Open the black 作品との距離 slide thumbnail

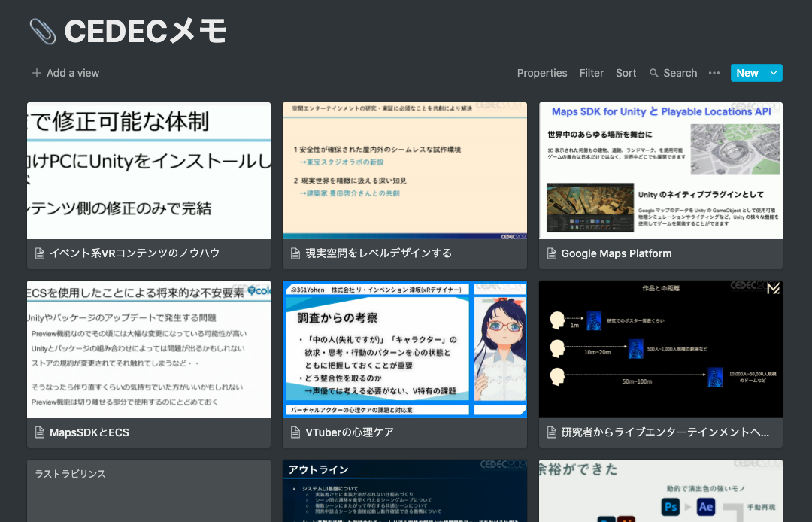tap(661, 350)
